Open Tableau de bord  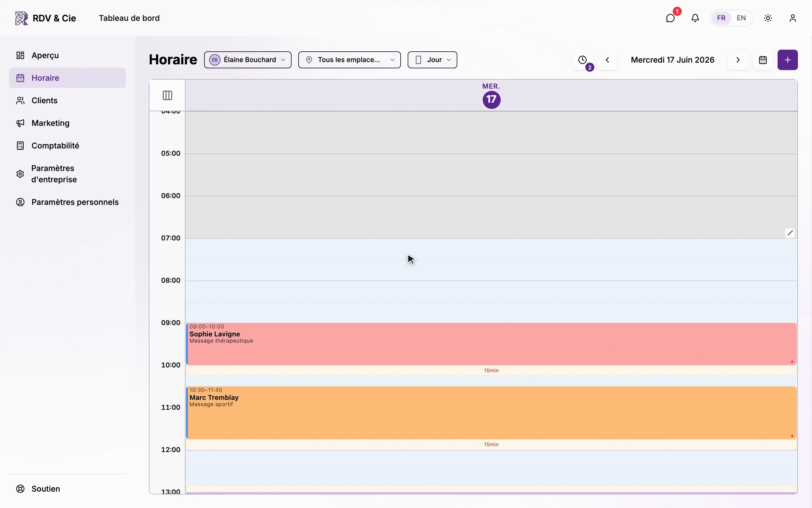pos(129,18)
